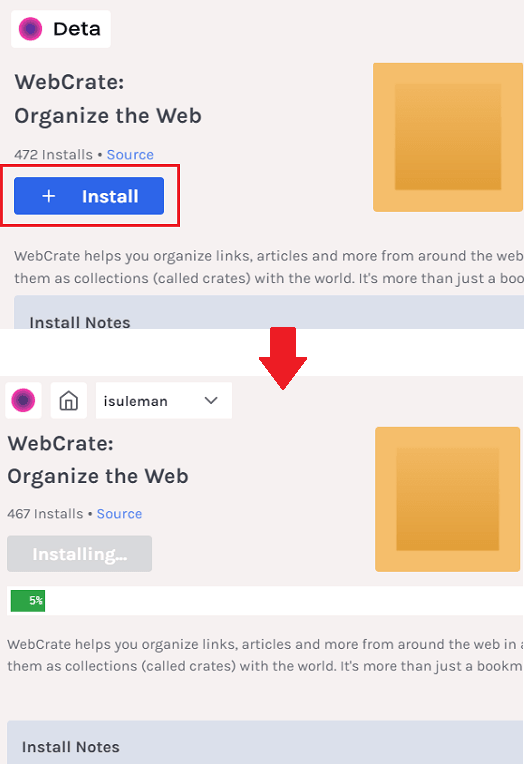This screenshot has height=764, width=524.
Task: Open the isuleman account dropdown
Action: click(x=164, y=401)
